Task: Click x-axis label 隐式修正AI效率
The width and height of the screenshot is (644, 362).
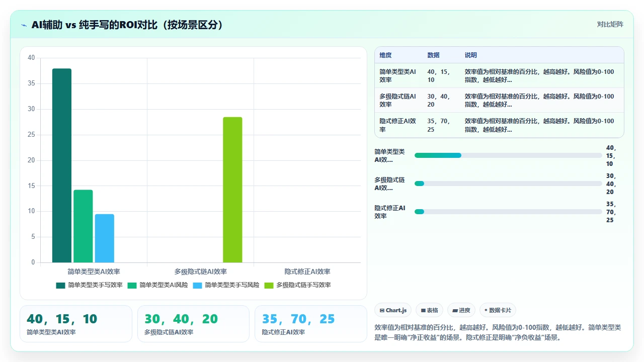Action: [307, 271]
